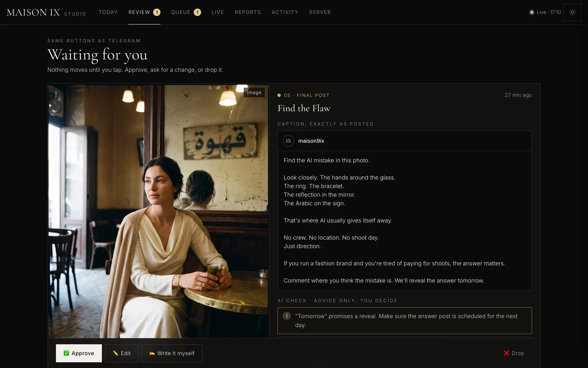
Task: Click caption line 'Find the AI mistake in this photo.'
Action: pos(326,160)
